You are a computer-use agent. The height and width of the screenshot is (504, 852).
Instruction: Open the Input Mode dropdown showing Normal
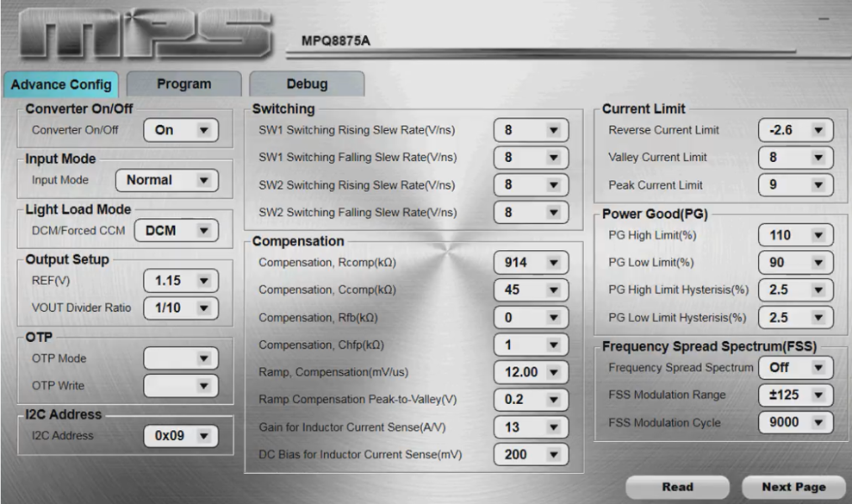tap(167, 180)
